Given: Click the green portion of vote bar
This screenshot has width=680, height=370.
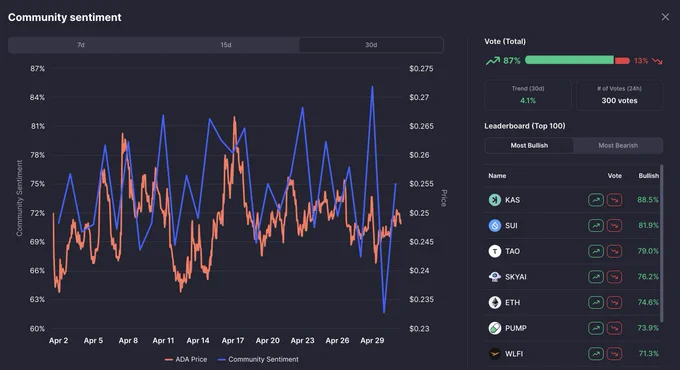Looking at the screenshot, I should point(569,60).
